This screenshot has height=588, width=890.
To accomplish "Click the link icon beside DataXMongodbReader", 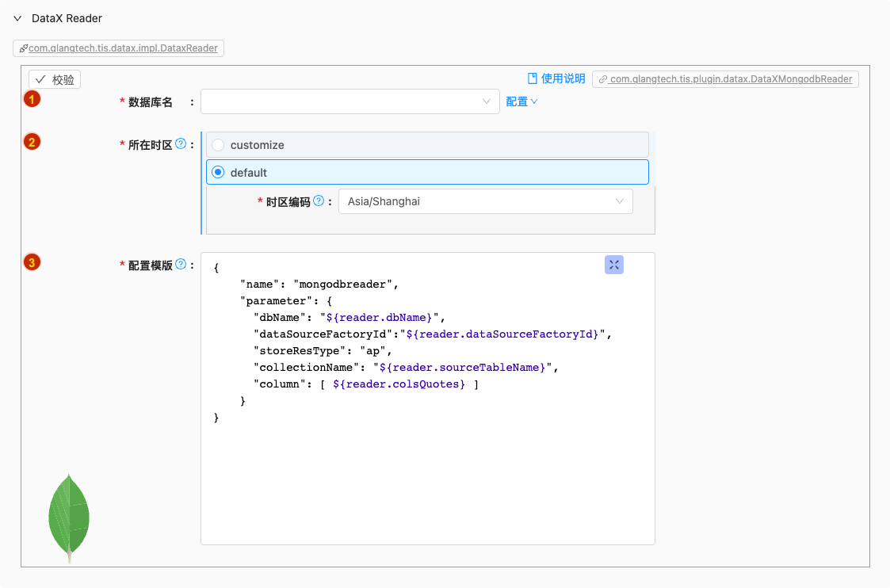I will [x=603, y=79].
